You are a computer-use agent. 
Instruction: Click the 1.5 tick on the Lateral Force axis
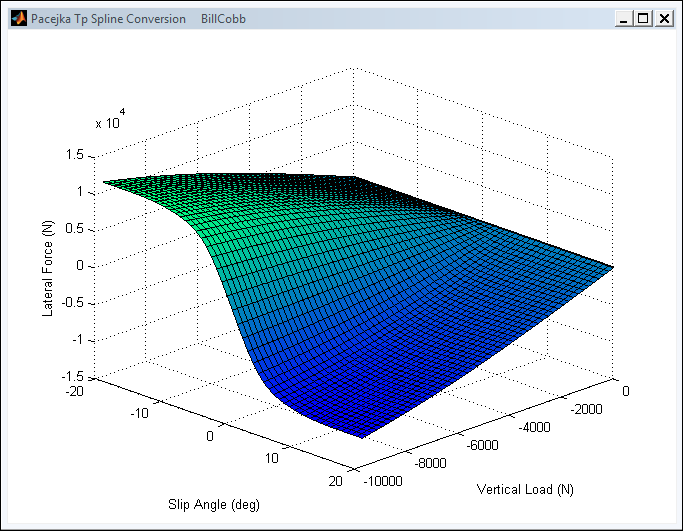74,154
